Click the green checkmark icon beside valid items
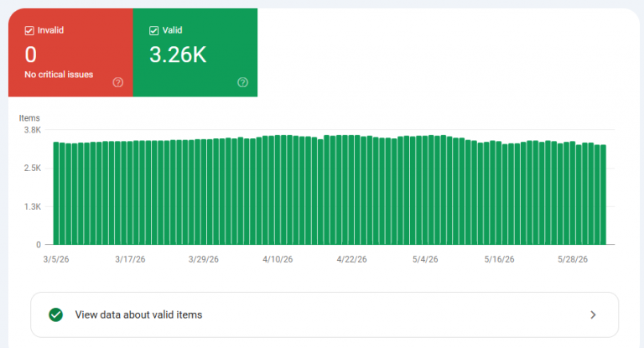The width and height of the screenshot is (644, 348). [56, 314]
